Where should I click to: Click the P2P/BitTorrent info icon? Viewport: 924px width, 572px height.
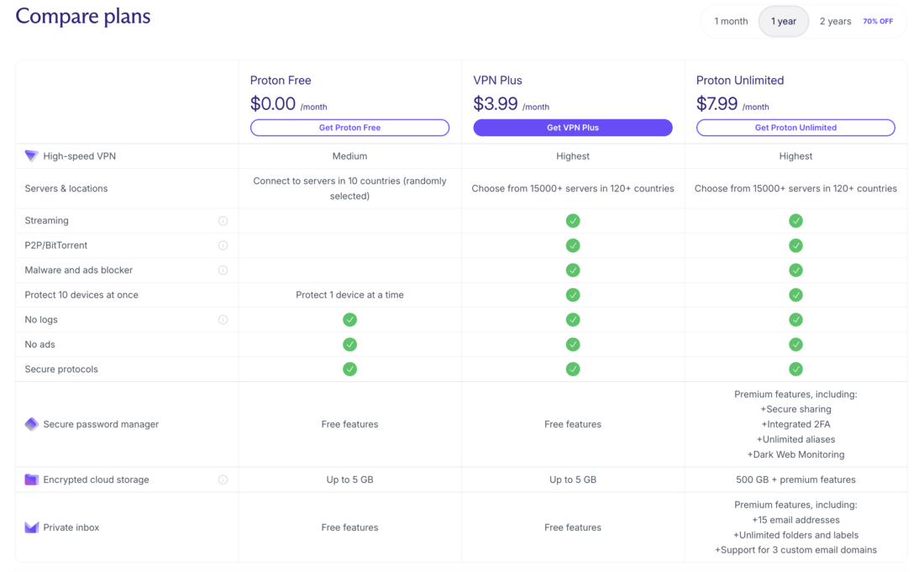tap(223, 245)
